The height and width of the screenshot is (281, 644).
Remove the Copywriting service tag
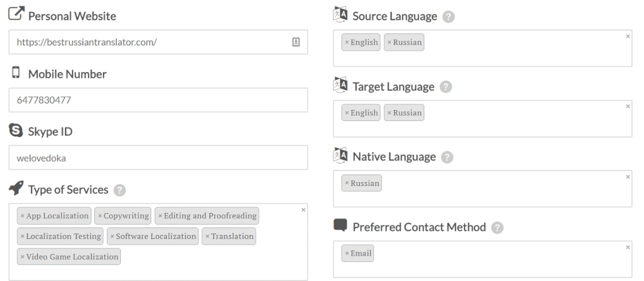coord(100,216)
